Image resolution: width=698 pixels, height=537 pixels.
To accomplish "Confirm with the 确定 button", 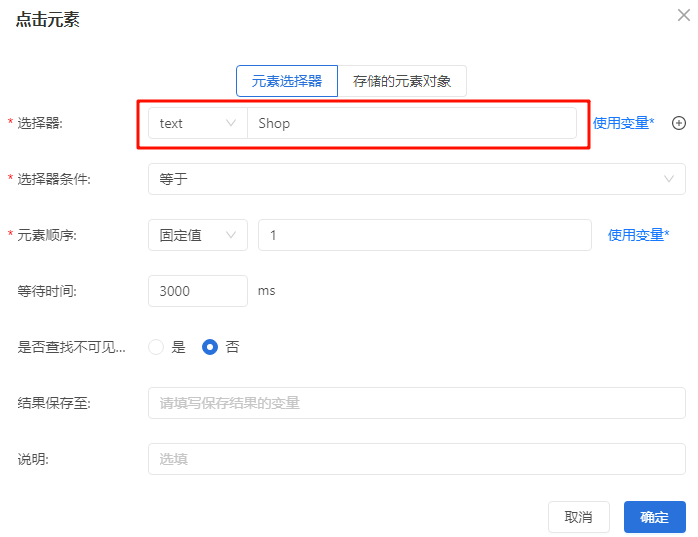I will pyautogui.click(x=654, y=517).
